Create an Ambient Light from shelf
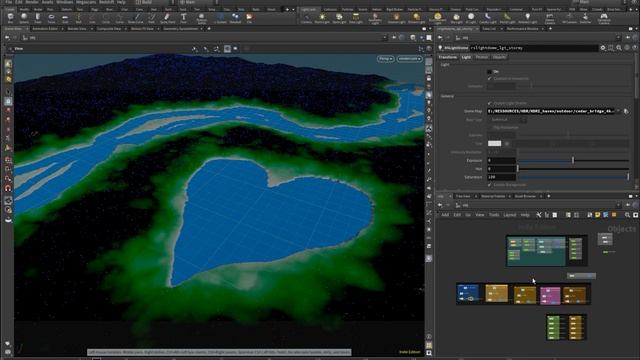 528,18
